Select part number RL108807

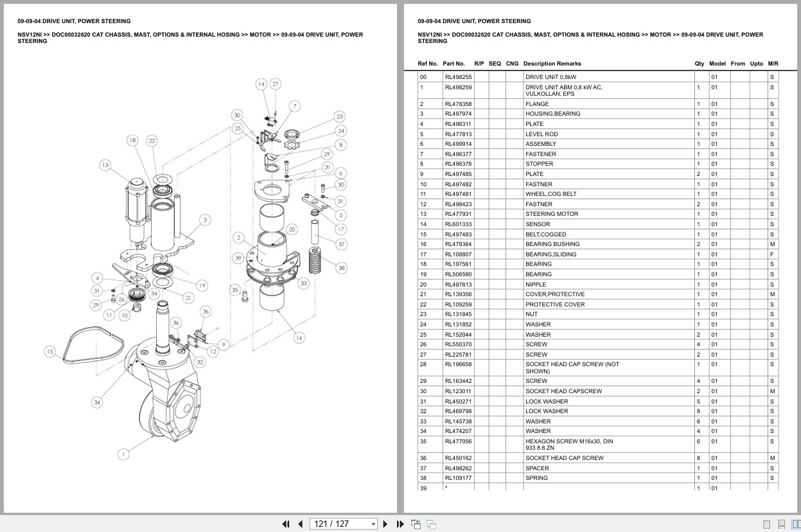point(458,254)
